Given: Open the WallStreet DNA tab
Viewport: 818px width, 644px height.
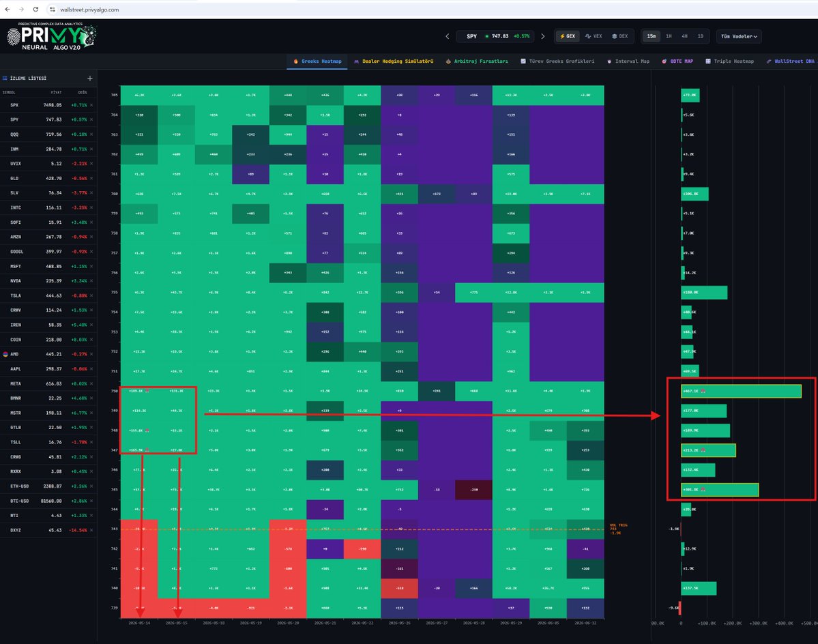Looking at the screenshot, I should [790, 61].
